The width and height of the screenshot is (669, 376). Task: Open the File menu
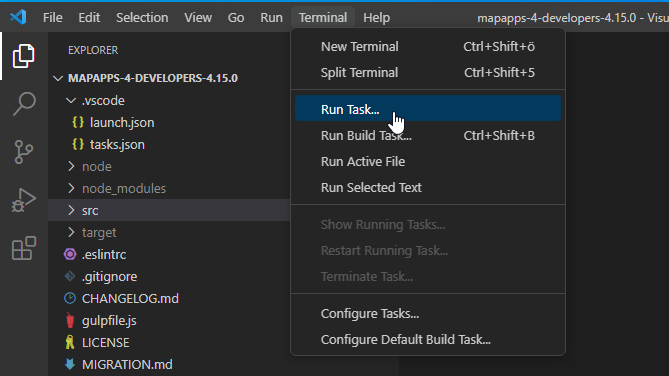point(52,17)
